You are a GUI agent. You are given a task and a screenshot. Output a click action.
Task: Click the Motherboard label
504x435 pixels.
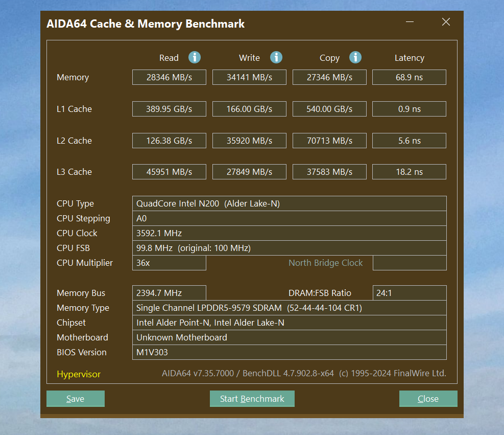pos(82,337)
